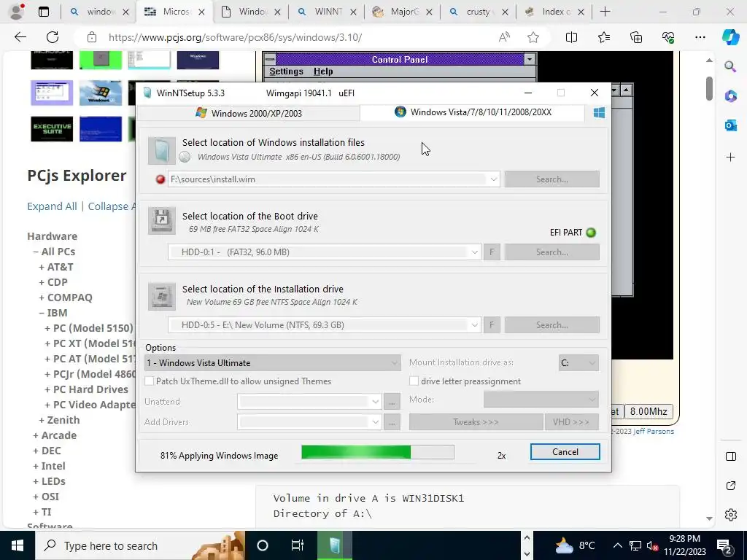Open Help menu in Control Panel window
The image size is (747, 560).
(x=323, y=71)
